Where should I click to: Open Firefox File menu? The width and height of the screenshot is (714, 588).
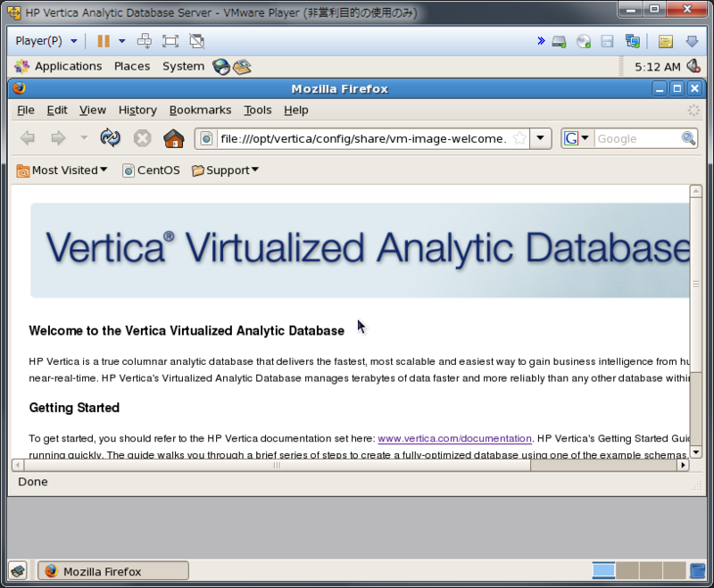click(26, 110)
